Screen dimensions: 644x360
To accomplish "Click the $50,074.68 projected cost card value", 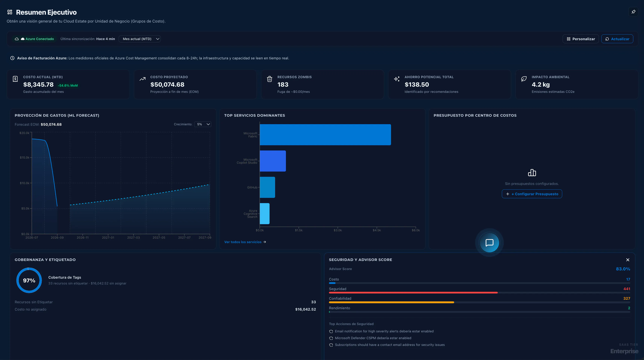I will 167,84.
